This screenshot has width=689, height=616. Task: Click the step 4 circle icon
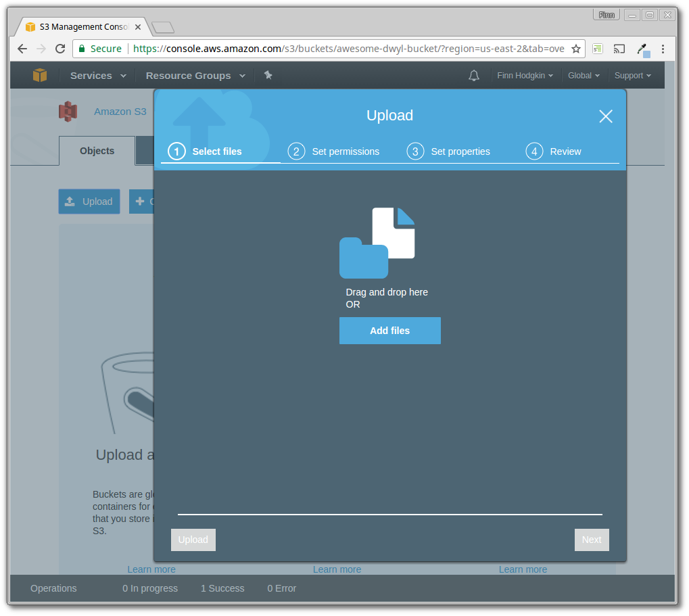[x=534, y=151]
